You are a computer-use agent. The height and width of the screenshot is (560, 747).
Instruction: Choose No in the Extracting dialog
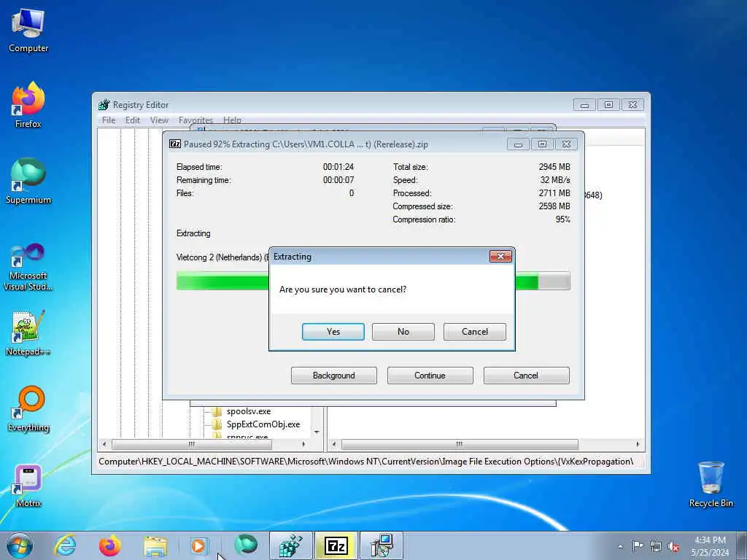pos(403,332)
